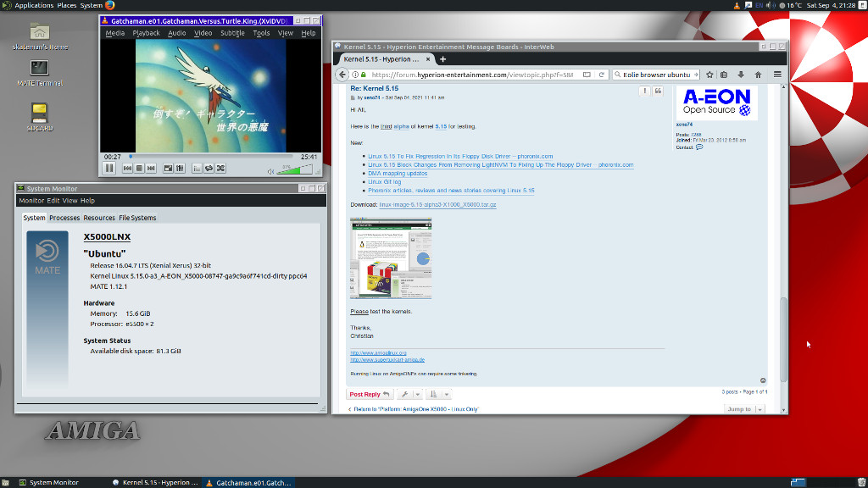Image resolution: width=868 pixels, height=488 pixels.
Task: Switch to Resources tab in System Monitor
Action: pyautogui.click(x=99, y=218)
